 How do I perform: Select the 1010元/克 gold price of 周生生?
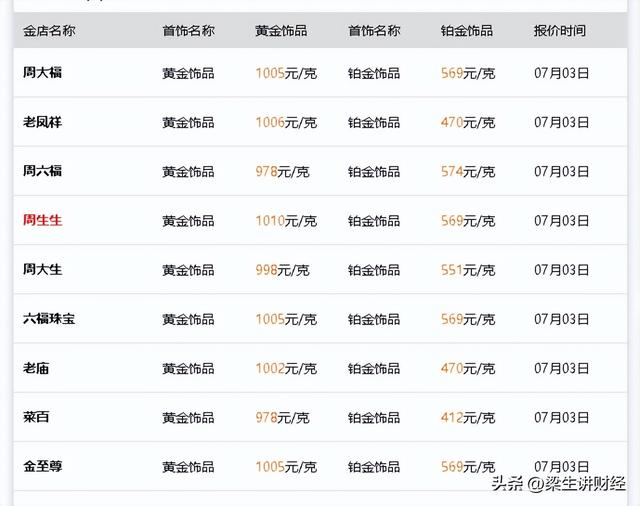(286, 221)
